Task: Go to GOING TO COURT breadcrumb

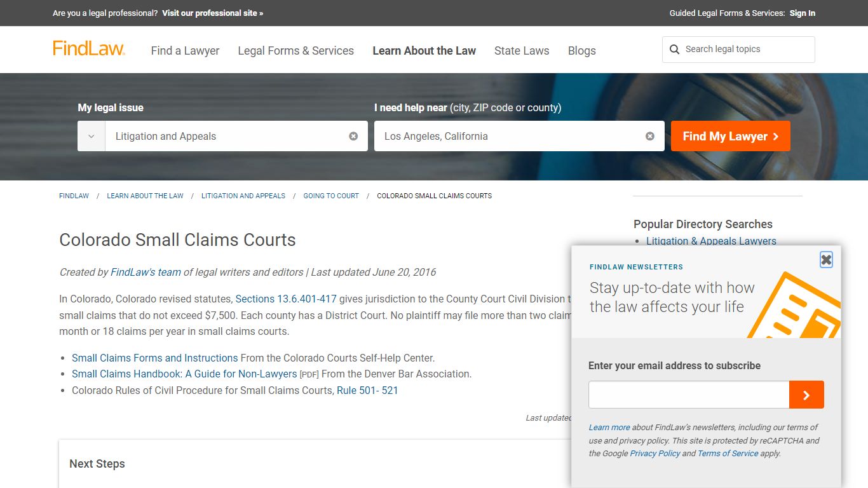Action: click(x=331, y=196)
